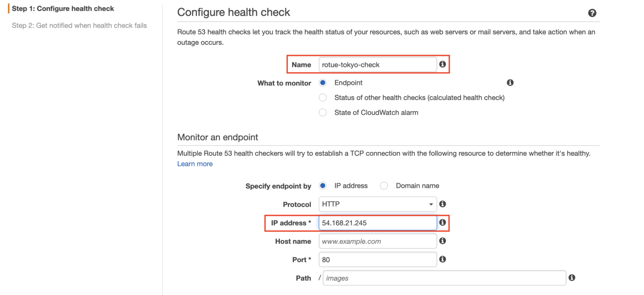Open Step 1: Configure health check
This screenshot has height=295, width=644.
63,8
